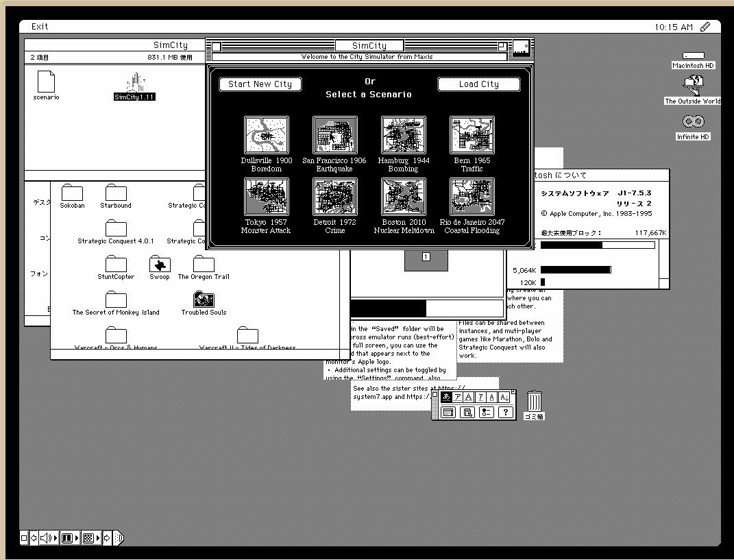Click the Control Strip left scroll arrow

[x=34, y=538]
